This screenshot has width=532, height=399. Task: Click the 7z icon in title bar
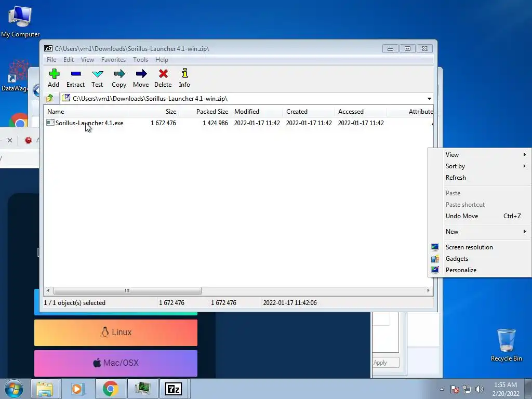click(48, 48)
